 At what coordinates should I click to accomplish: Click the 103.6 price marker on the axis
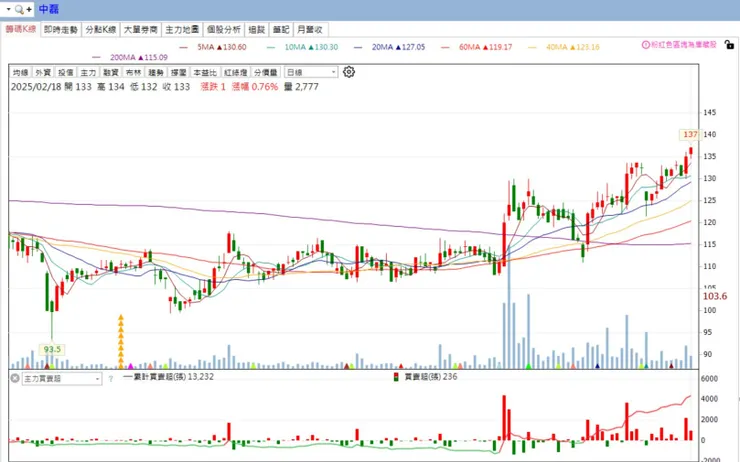click(x=715, y=296)
